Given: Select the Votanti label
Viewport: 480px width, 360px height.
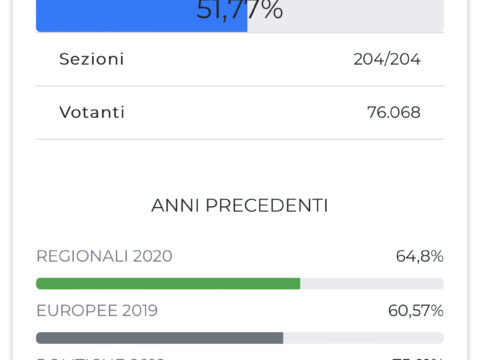Looking at the screenshot, I should (92, 112).
